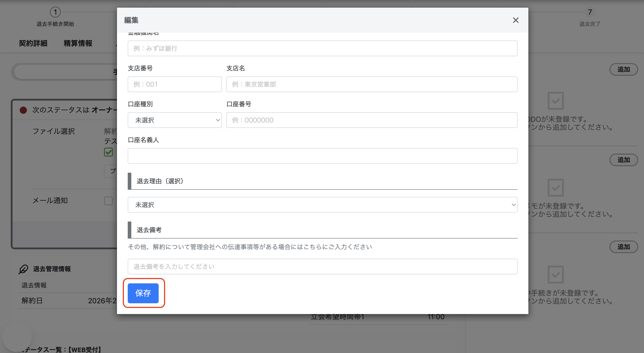Click the 解約日 label row
Image resolution: width=644 pixels, height=353 pixels.
(x=67, y=301)
